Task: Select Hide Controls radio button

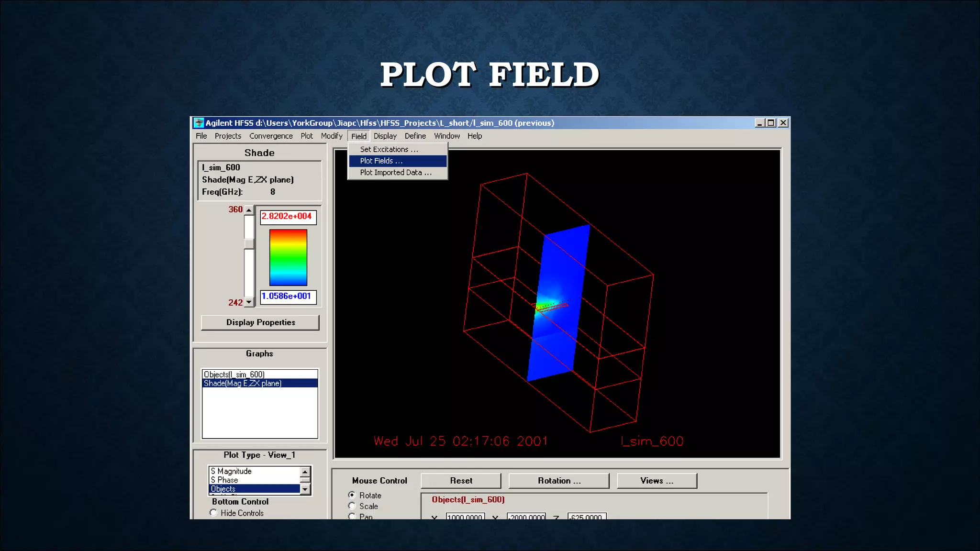Action: coord(213,513)
